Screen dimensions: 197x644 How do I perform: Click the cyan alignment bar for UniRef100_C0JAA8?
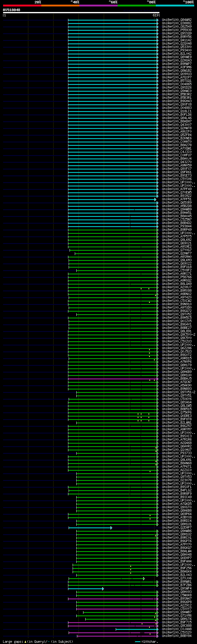[x=136, y=630]
